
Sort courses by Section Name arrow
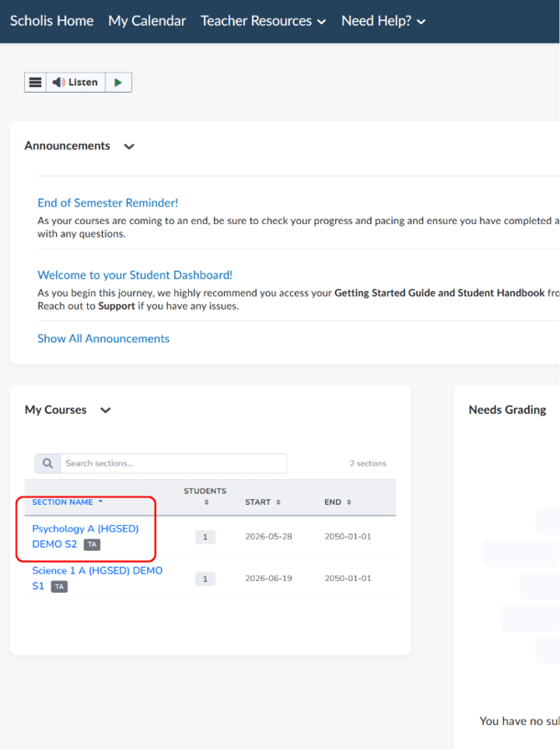(x=100, y=502)
